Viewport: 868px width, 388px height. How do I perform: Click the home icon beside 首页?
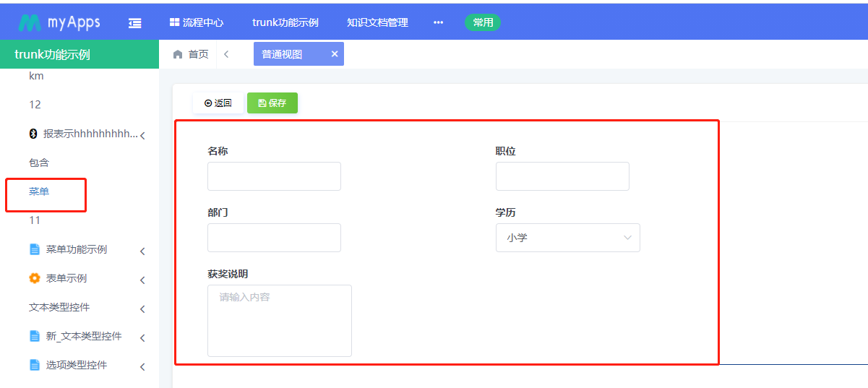tap(178, 54)
